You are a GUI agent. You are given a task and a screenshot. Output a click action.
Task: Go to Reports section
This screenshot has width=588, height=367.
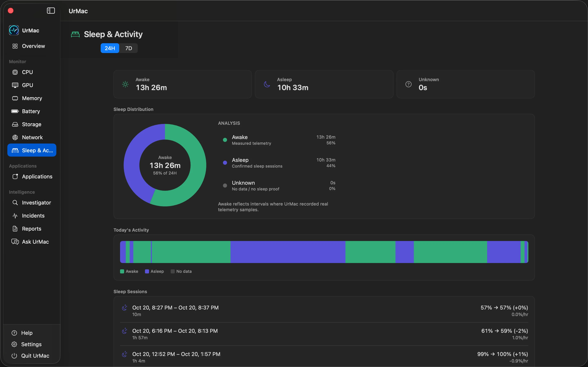pos(32,229)
